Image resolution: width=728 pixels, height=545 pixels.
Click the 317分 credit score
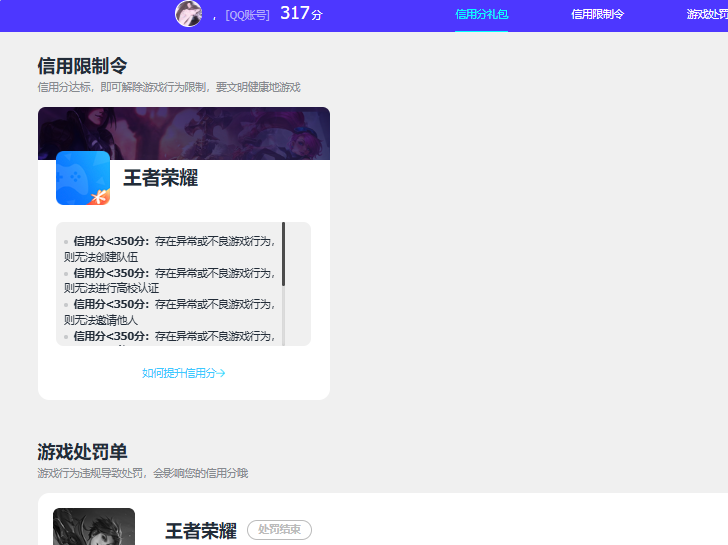(x=301, y=13)
